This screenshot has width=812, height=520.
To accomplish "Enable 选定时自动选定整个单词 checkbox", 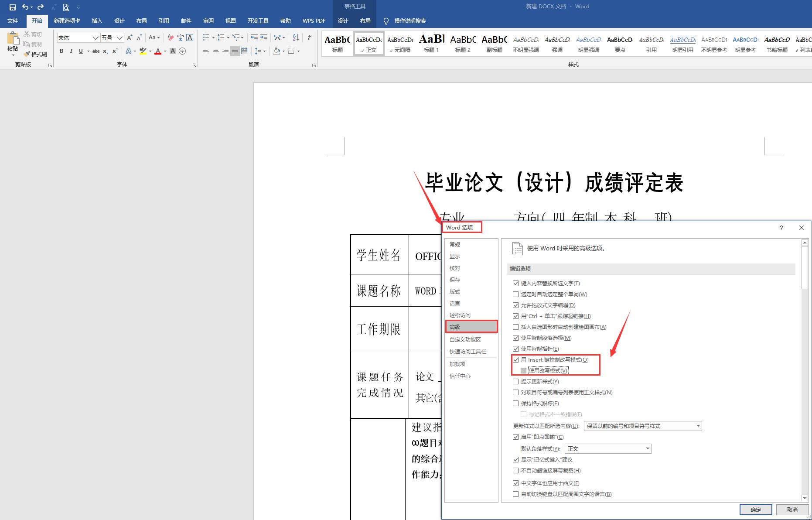I will [x=516, y=294].
